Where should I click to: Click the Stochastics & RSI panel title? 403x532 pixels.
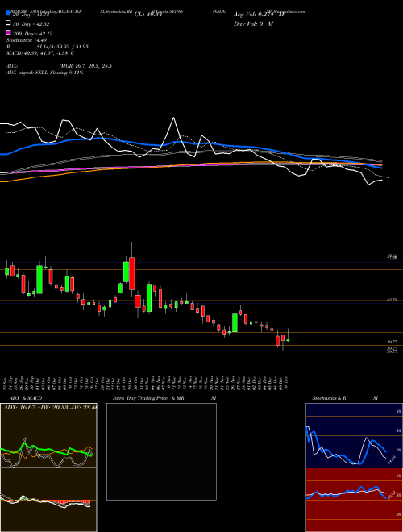click(345, 398)
